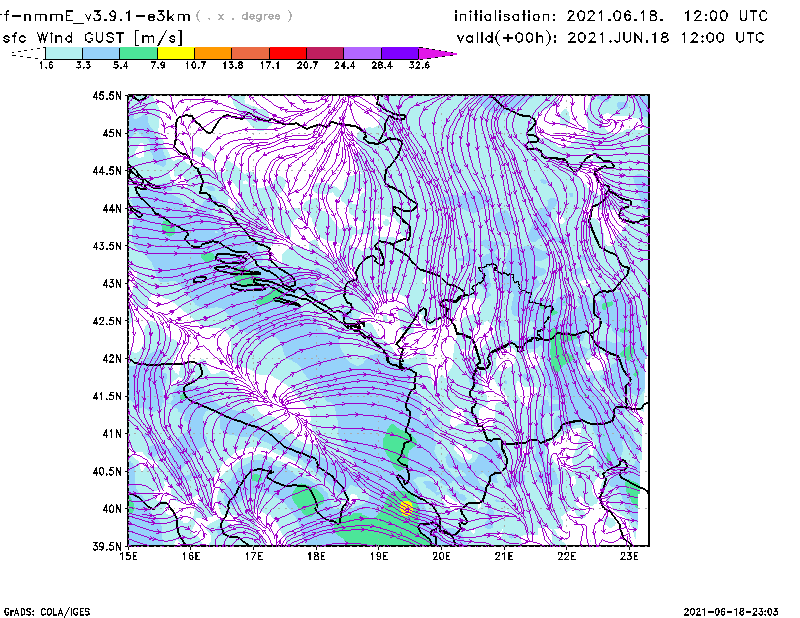
Task: Click the light cyan 1.6–3.3 legend swatch
Action: (x=64, y=53)
